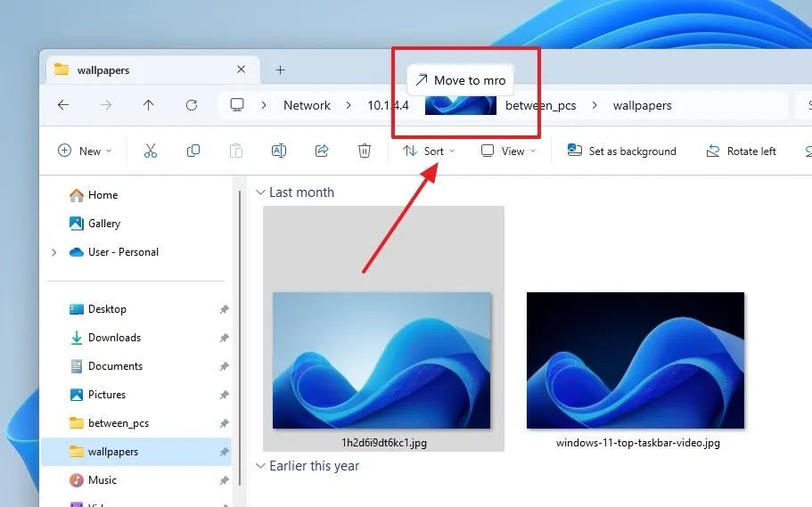Open between_pcs folder in the sidebar

(110, 422)
